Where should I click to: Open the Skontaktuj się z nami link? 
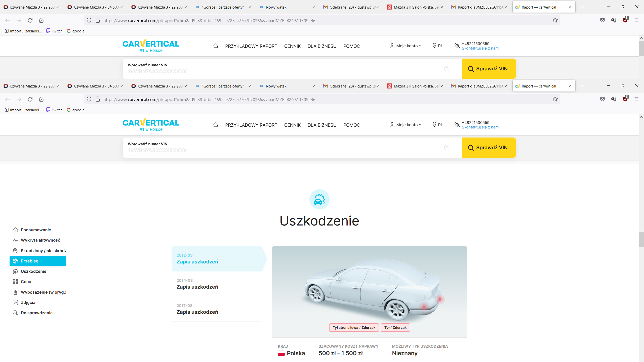(480, 127)
